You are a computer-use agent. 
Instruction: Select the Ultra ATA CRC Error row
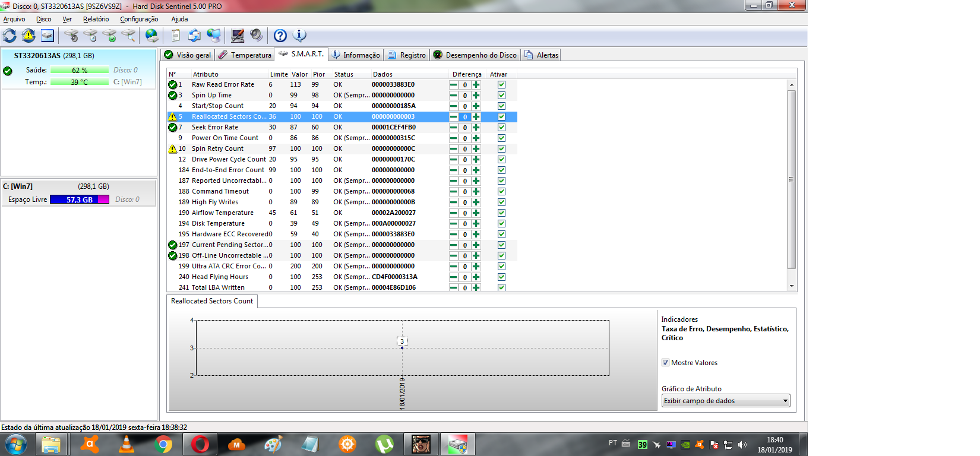coord(342,267)
